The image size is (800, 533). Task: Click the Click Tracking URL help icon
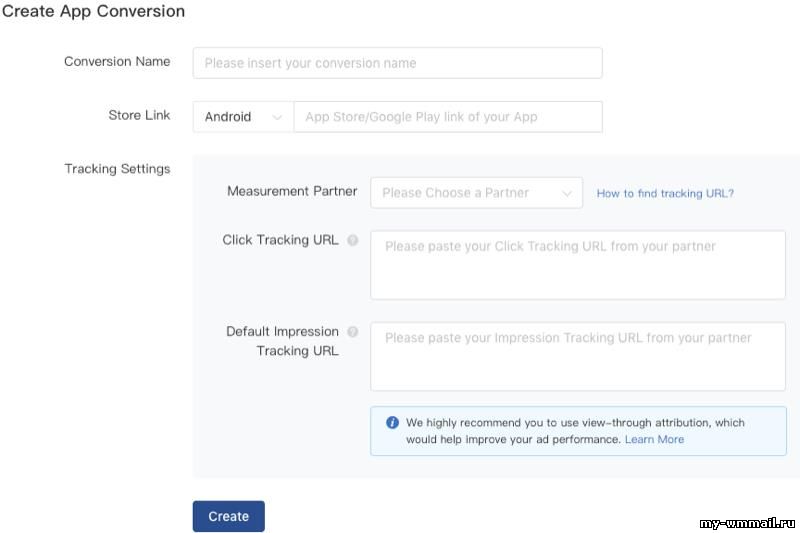pyautogui.click(x=353, y=240)
